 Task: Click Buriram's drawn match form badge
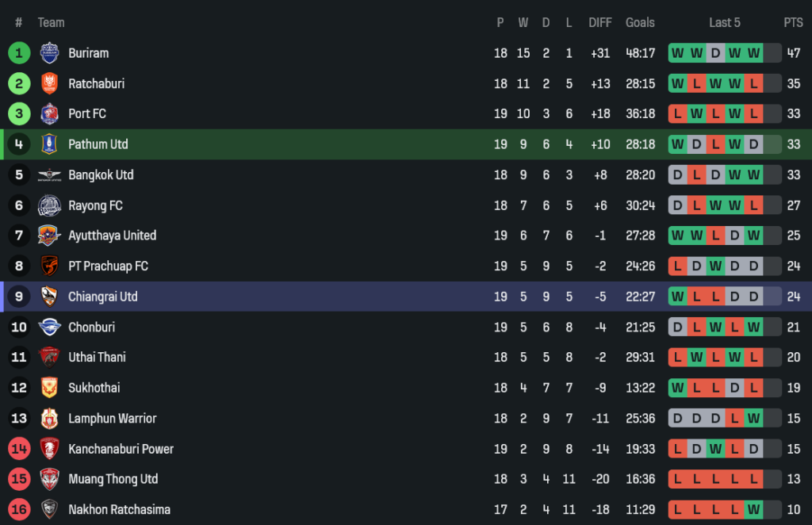tap(715, 53)
